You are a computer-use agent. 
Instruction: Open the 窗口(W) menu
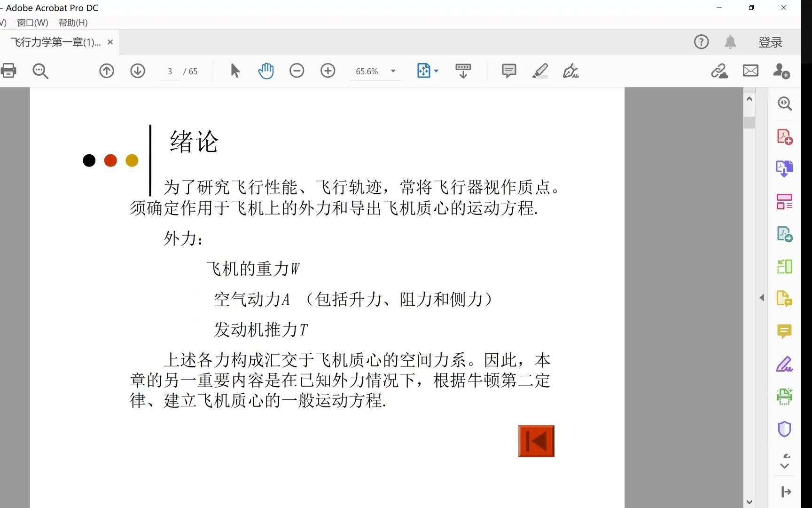tap(32, 23)
